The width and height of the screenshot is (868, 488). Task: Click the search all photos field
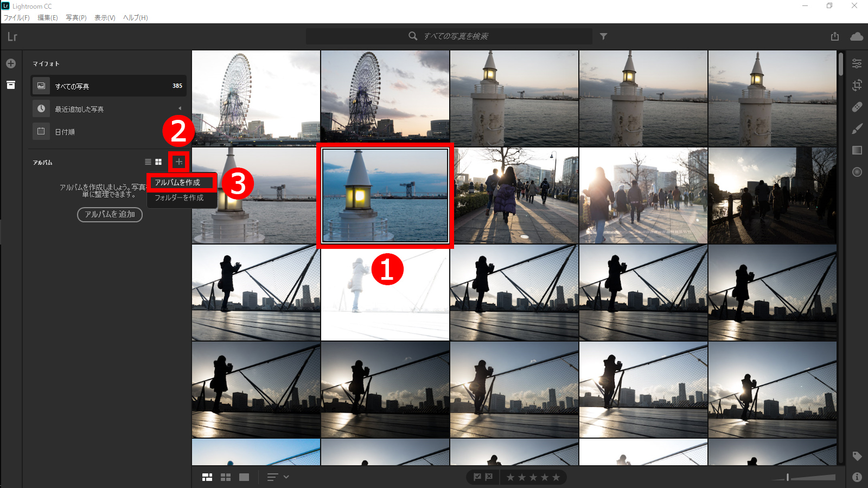[x=449, y=36]
